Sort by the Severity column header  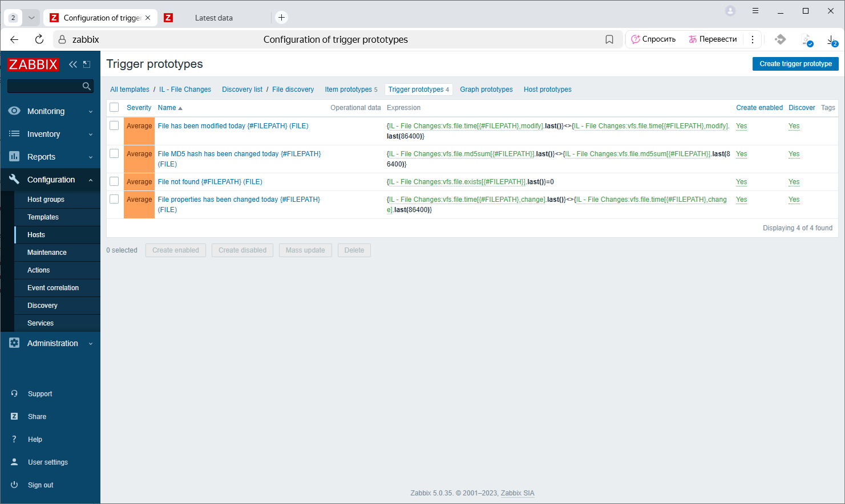tap(139, 107)
